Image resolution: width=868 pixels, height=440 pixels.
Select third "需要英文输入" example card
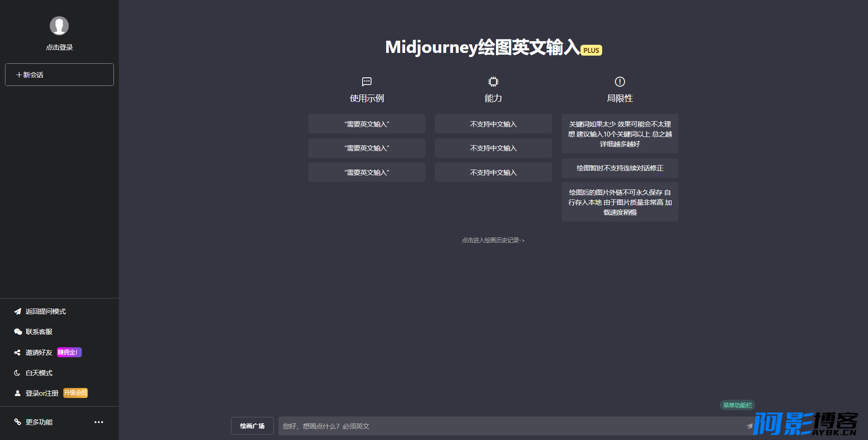[x=367, y=172]
